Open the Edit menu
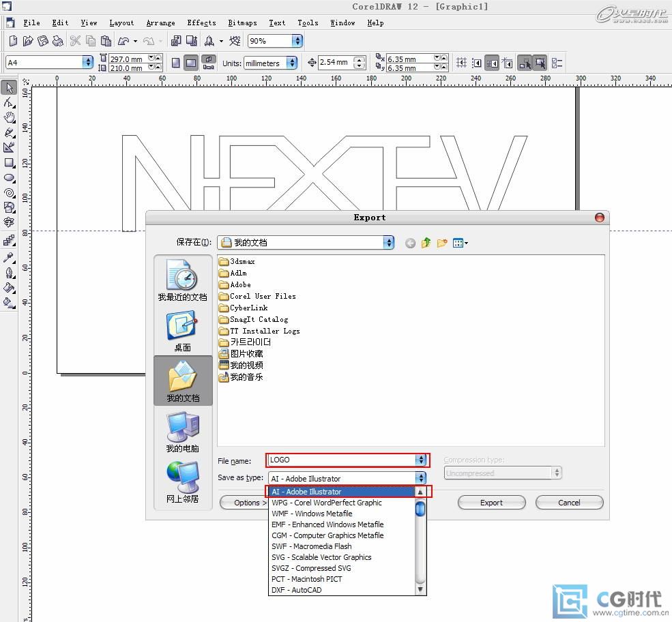This screenshot has height=622, width=672. point(60,23)
